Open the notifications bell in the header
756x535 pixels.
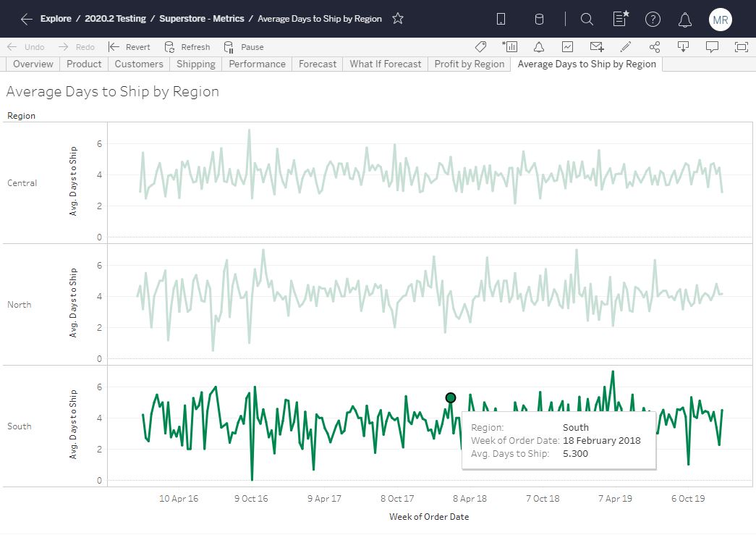point(684,20)
